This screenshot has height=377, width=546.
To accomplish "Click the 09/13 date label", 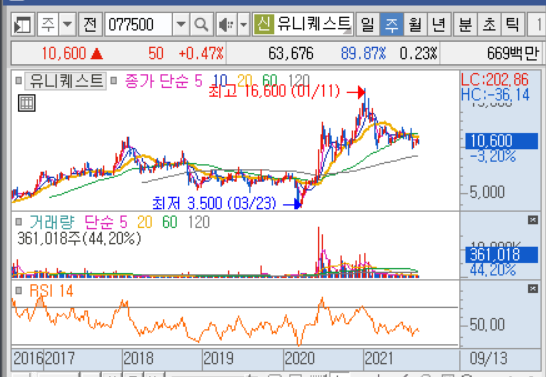I will [489, 359].
